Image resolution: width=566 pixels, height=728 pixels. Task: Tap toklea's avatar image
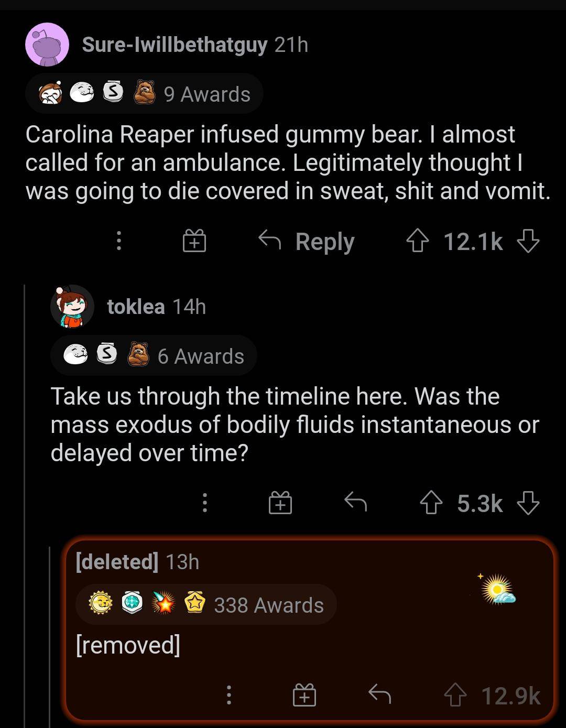pyautogui.click(x=72, y=307)
